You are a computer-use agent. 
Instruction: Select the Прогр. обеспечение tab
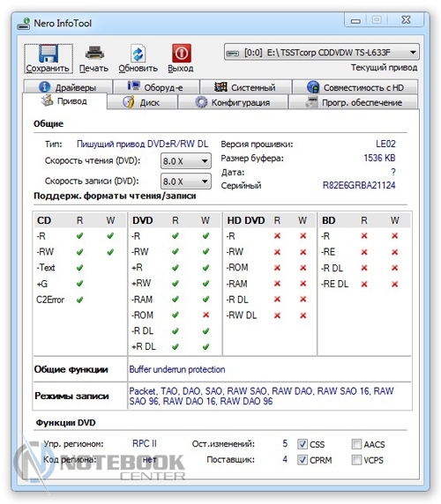(x=353, y=102)
